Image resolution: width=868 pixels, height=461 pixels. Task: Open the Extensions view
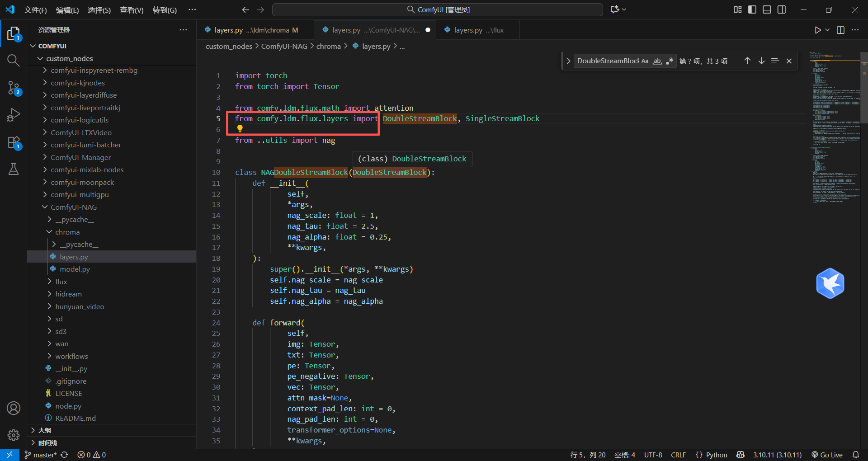[14, 142]
